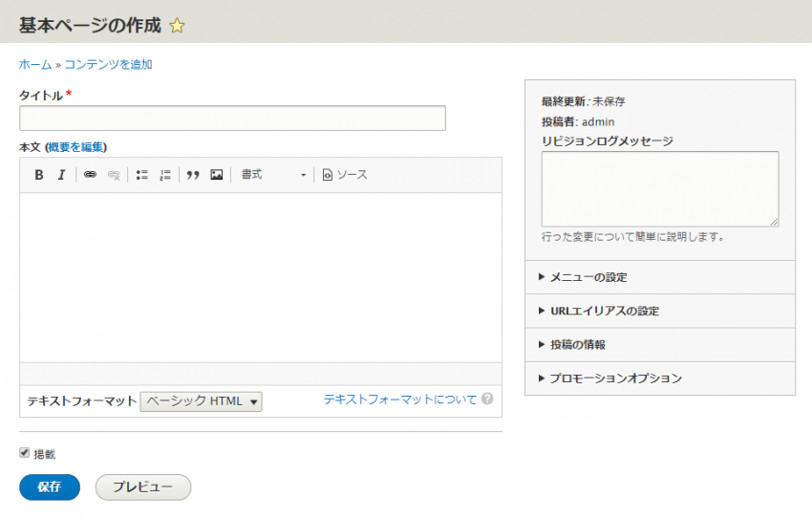Screen dimensions: 812x519
Task: Focus the リビジョンログメッセージ textarea
Action: pyautogui.click(x=660, y=189)
